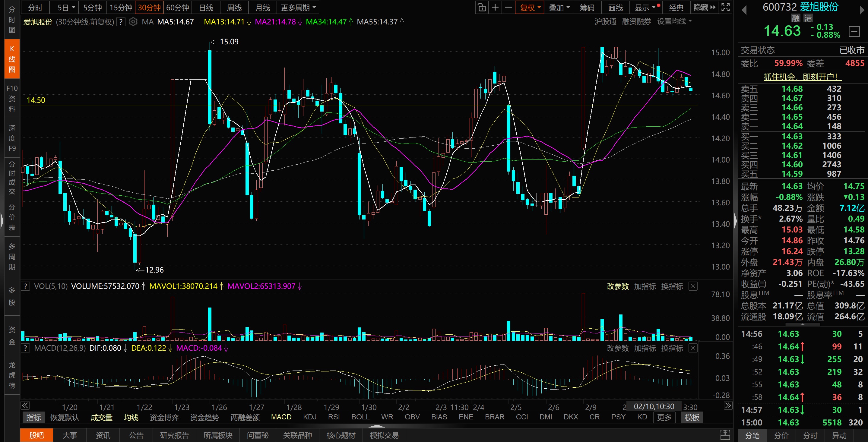Zoom in the K-line chart with plus icon
This screenshot has height=442, width=868.
495,8
